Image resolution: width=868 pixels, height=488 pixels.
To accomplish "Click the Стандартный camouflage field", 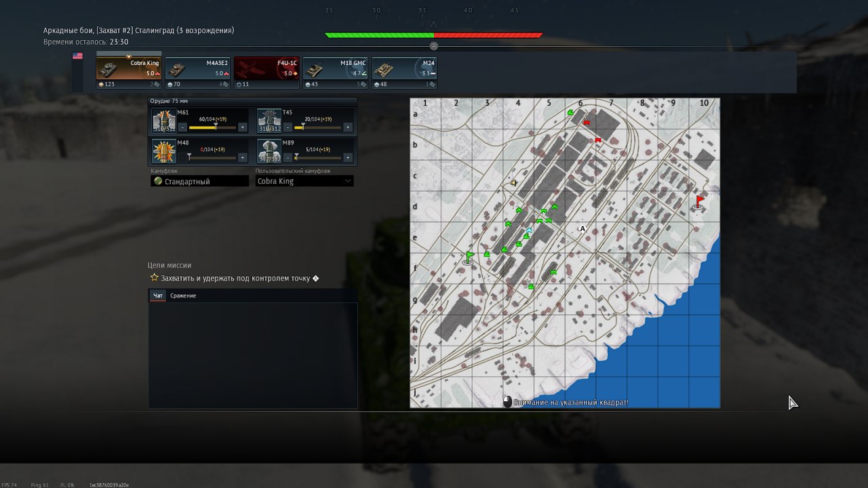I will [200, 181].
